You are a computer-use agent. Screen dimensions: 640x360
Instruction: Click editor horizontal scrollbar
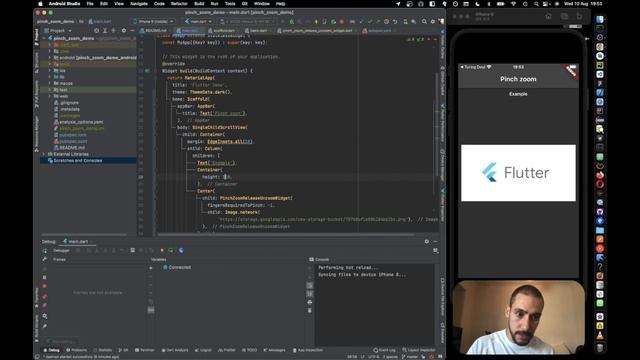coord(286,235)
